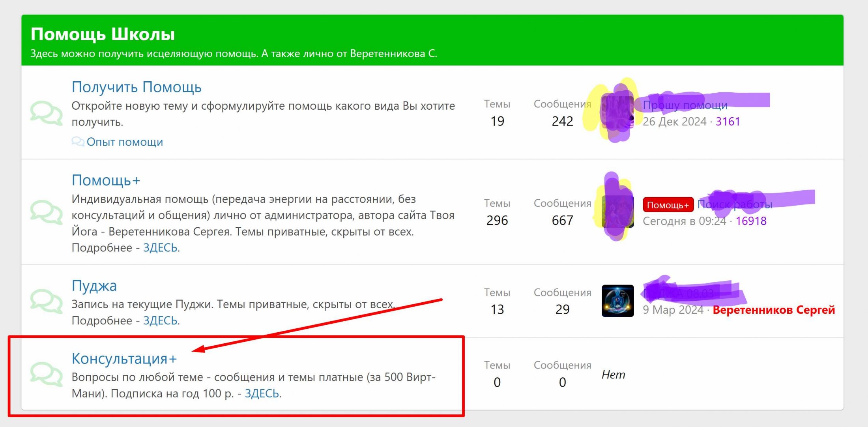Viewport: 868px width, 427px height.
Task: Click the Опыт помощи sub-link
Action: coord(124,142)
